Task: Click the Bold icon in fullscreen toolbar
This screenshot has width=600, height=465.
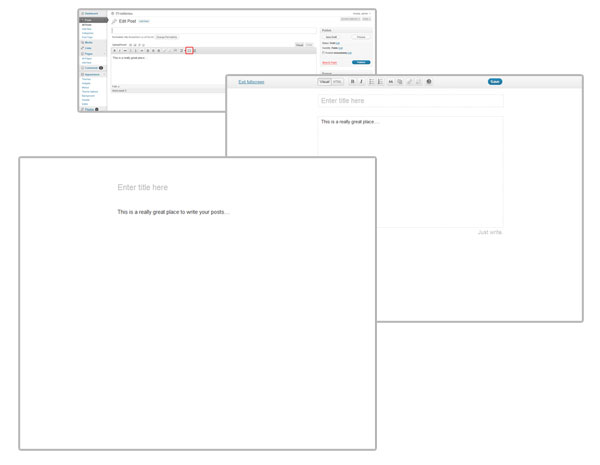Action: (352, 82)
